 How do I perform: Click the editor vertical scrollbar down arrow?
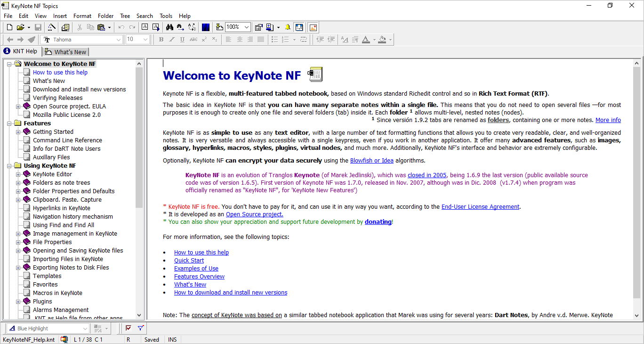coord(636,315)
